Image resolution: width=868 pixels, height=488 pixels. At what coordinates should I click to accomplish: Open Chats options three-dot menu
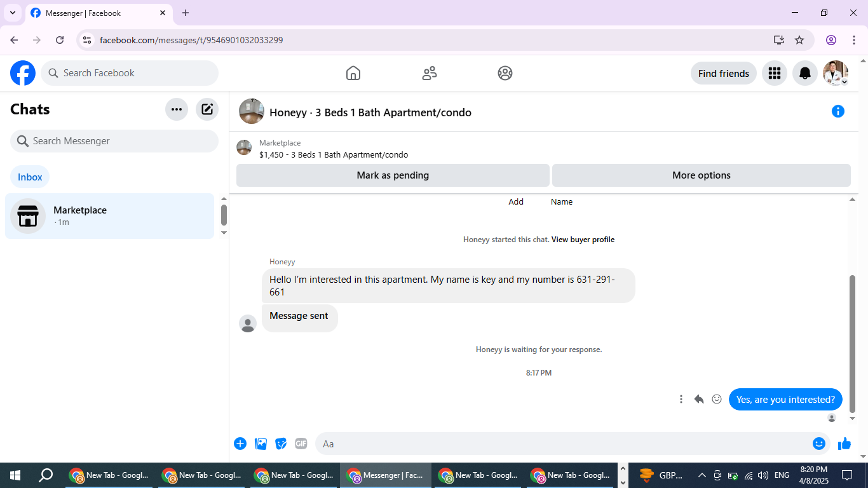pos(177,109)
